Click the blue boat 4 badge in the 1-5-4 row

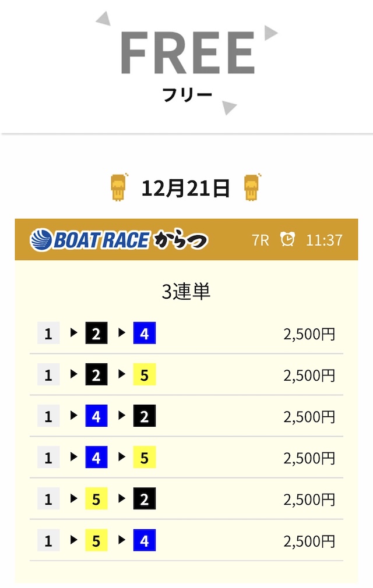(144, 541)
